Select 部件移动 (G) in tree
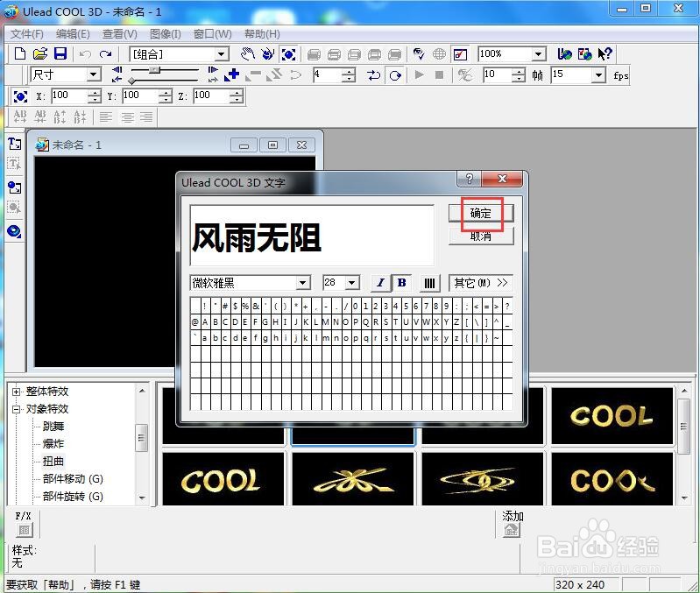This screenshot has height=593, width=700. coord(73,479)
